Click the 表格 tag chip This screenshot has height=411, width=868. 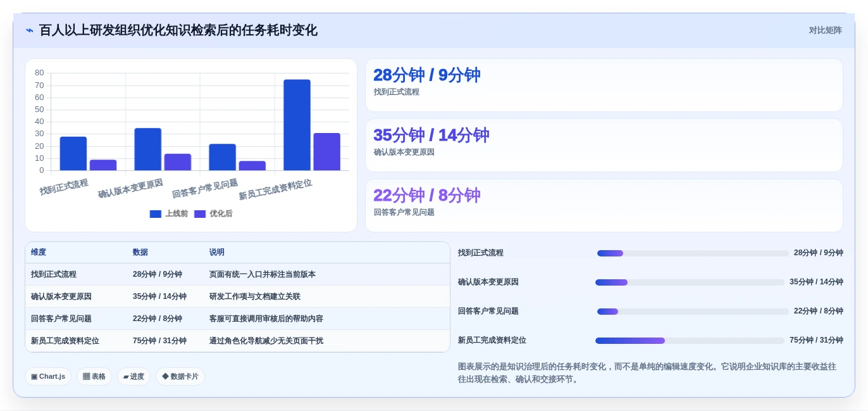coord(94,376)
